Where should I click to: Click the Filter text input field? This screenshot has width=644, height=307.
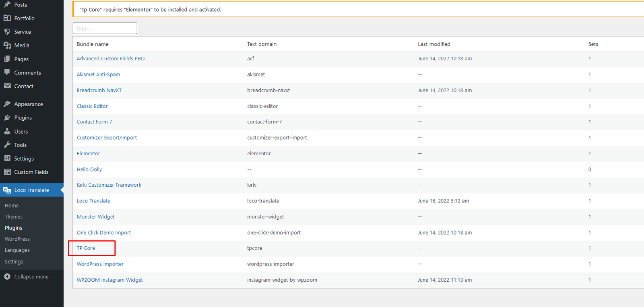pos(105,28)
